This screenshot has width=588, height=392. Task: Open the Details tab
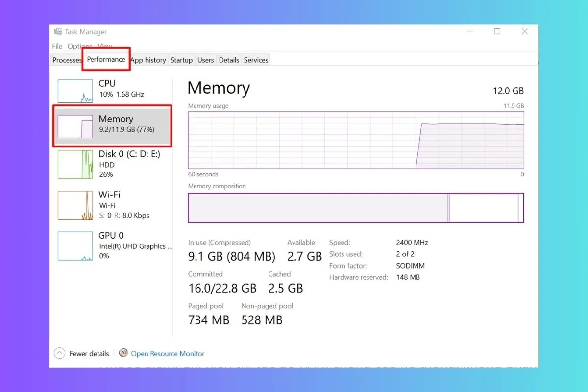[229, 60]
